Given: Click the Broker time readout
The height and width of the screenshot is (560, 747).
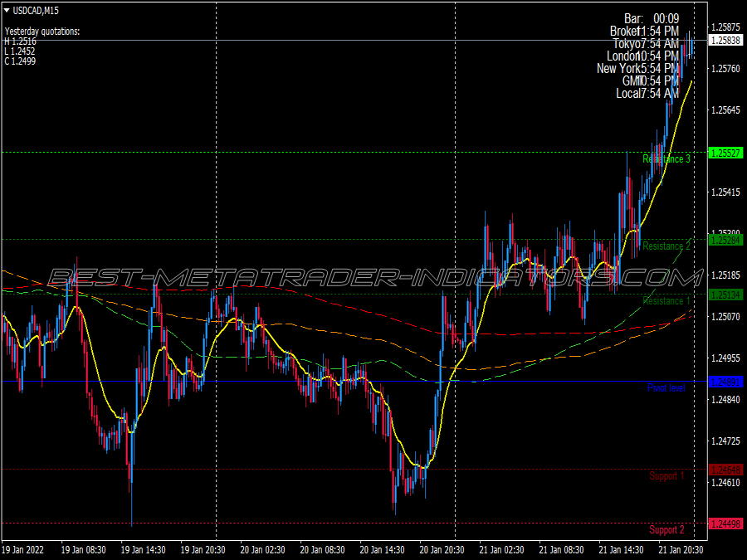Looking at the screenshot, I should pos(644,31).
